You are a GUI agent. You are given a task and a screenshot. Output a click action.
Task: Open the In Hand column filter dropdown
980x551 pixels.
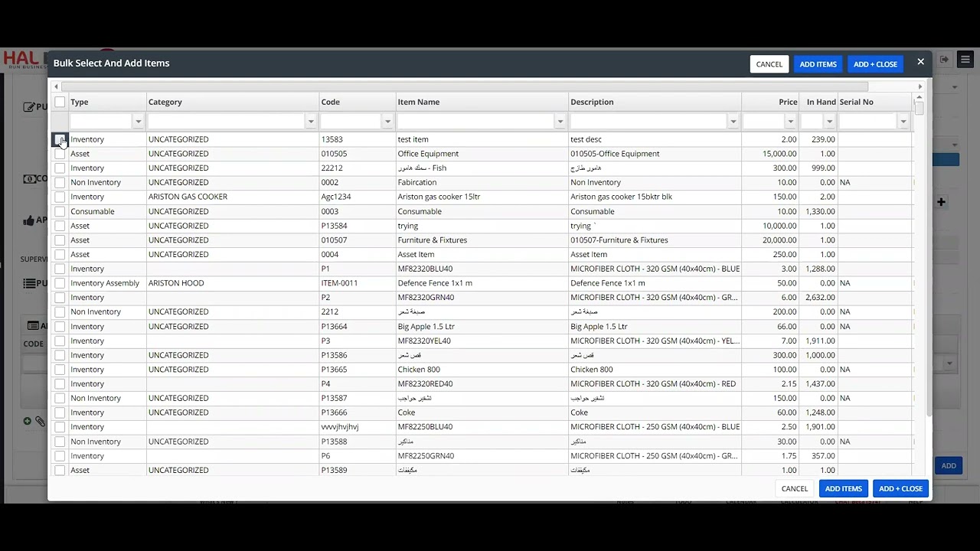829,122
